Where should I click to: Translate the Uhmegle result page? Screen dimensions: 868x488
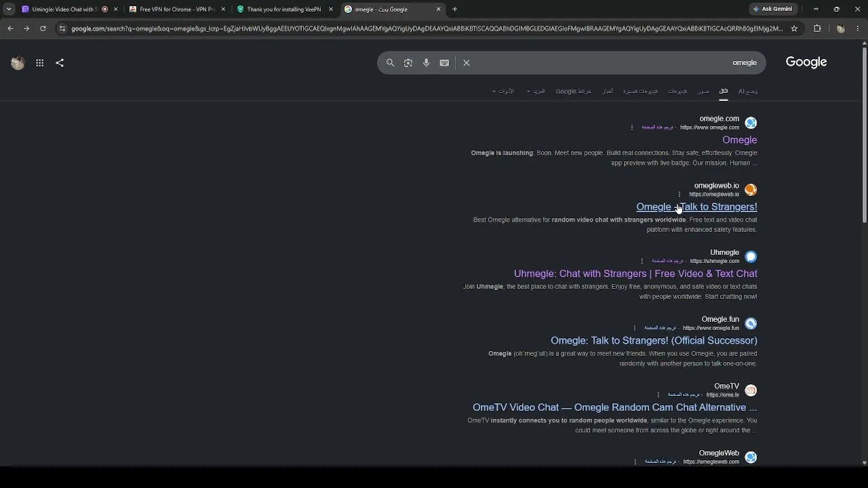668,261
